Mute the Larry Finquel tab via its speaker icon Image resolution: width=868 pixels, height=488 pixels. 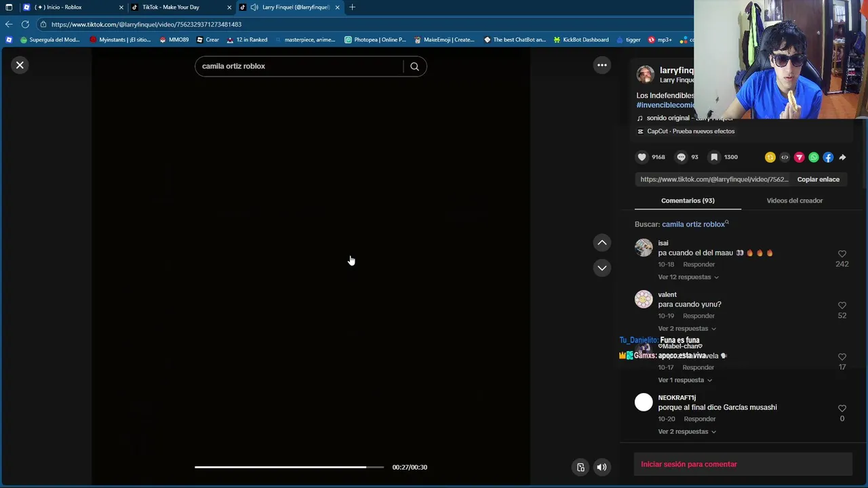click(254, 7)
